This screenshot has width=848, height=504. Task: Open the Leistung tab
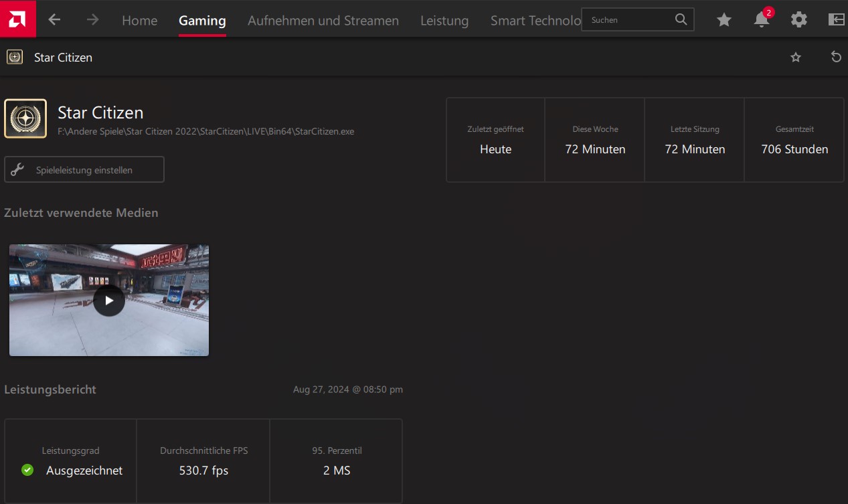444,21
